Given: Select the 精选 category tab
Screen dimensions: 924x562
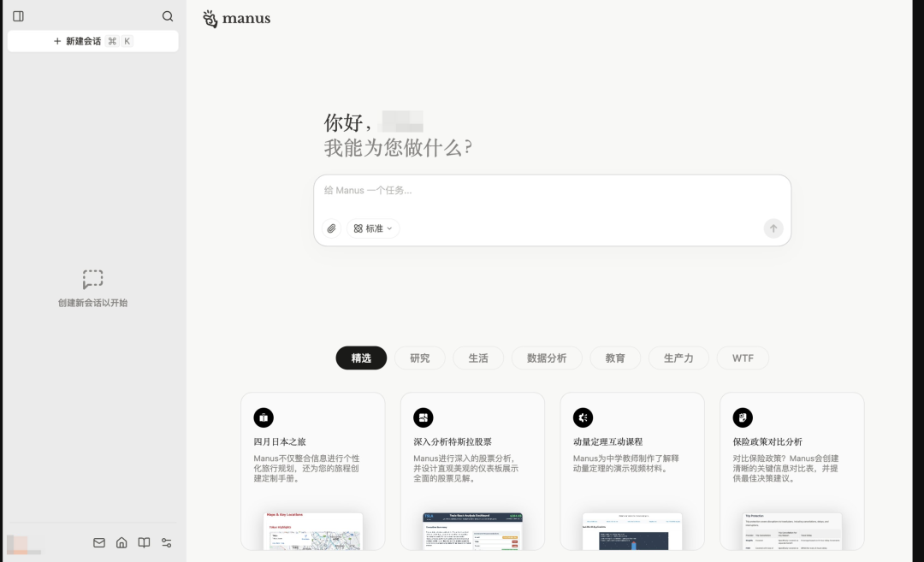Looking at the screenshot, I should point(361,358).
